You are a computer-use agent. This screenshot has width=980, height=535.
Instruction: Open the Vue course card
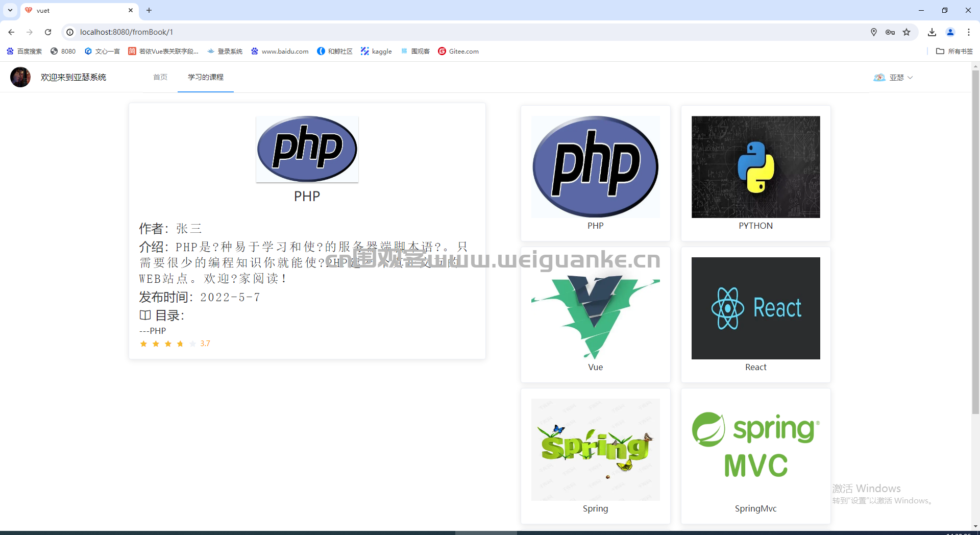click(596, 315)
